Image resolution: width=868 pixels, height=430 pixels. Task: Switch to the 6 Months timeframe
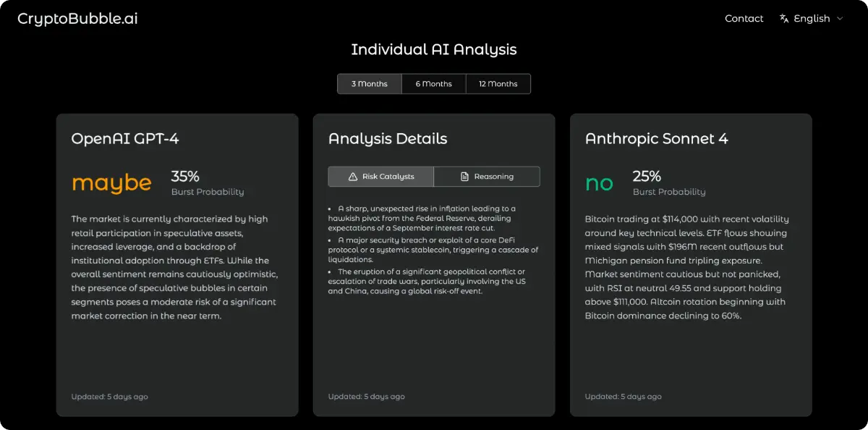(x=433, y=84)
